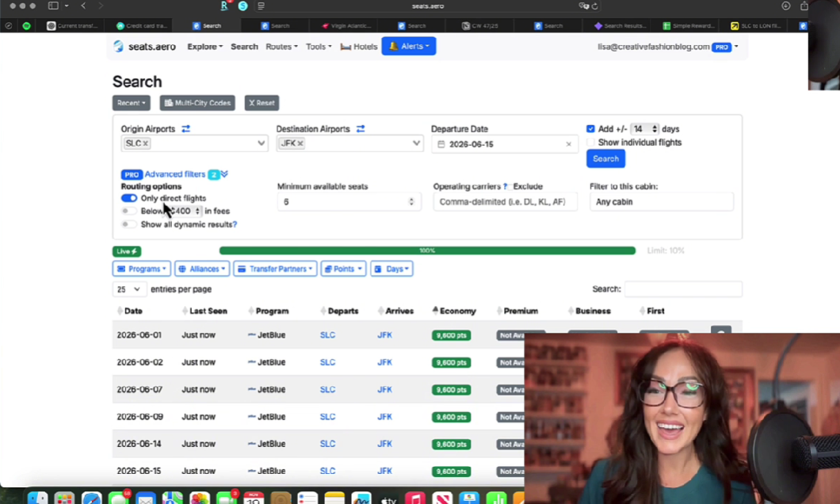The height and width of the screenshot is (504, 840).
Task: Open Routes dropdown menu
Action: 282,47
